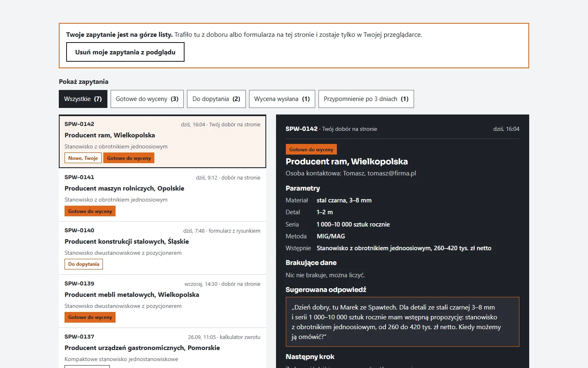The image size is (588, 368).
Task: Click the 'Gotowe do wyceny' badge in detail panel
Action: point(311,150)
